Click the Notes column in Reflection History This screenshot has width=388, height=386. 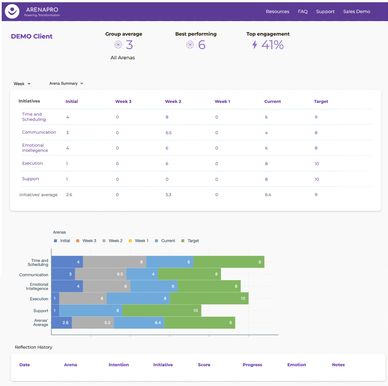[x=338, y=365]
